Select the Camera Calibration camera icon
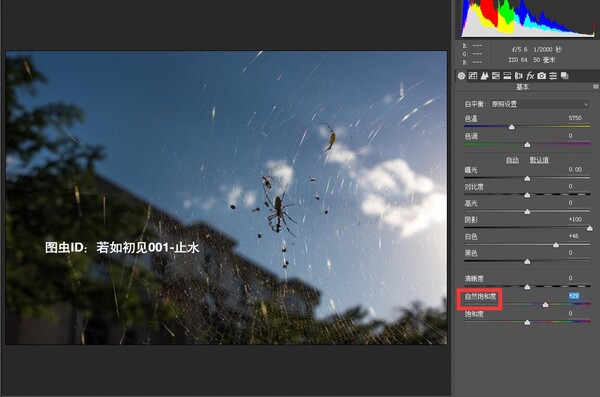 (x=541, y=76)
